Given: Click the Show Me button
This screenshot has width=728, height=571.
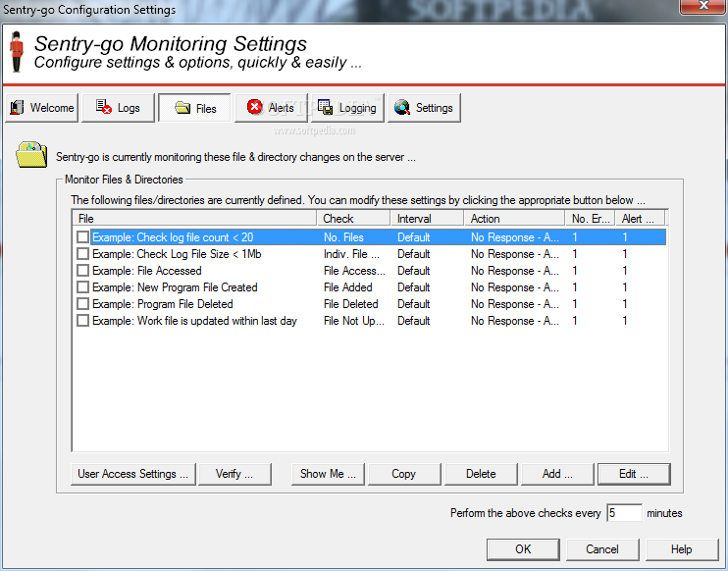Looking at the screenshot, I should pyautogui.click(x=329, y=474).
